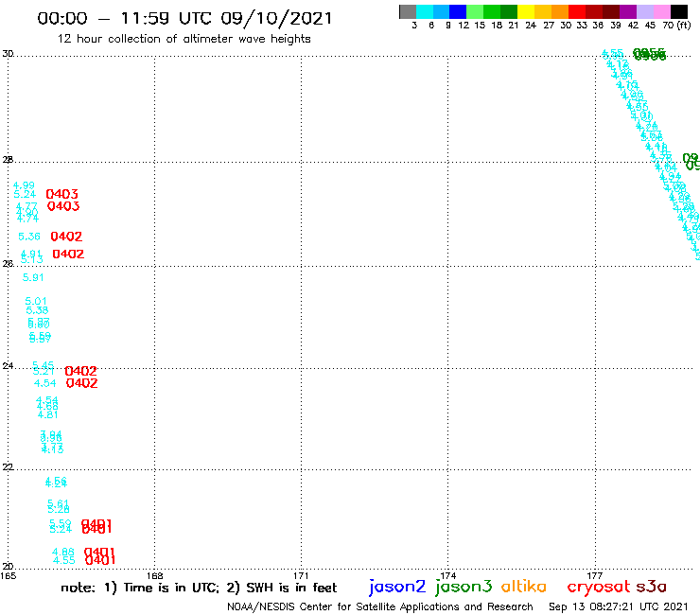Click the longitude axis label '174'
Screen dimensions: 700x615
tap(447, 575)
